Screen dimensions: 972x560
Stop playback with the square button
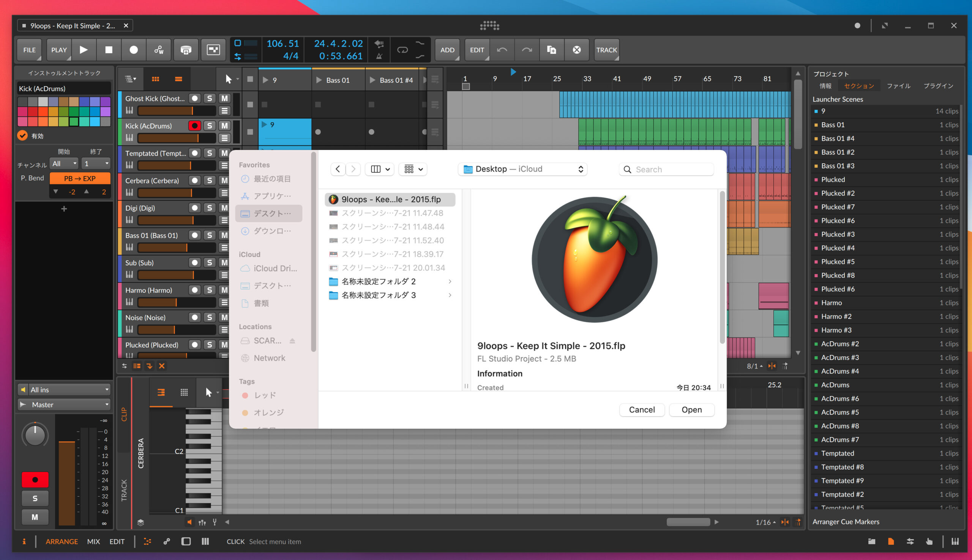(109, 50)
